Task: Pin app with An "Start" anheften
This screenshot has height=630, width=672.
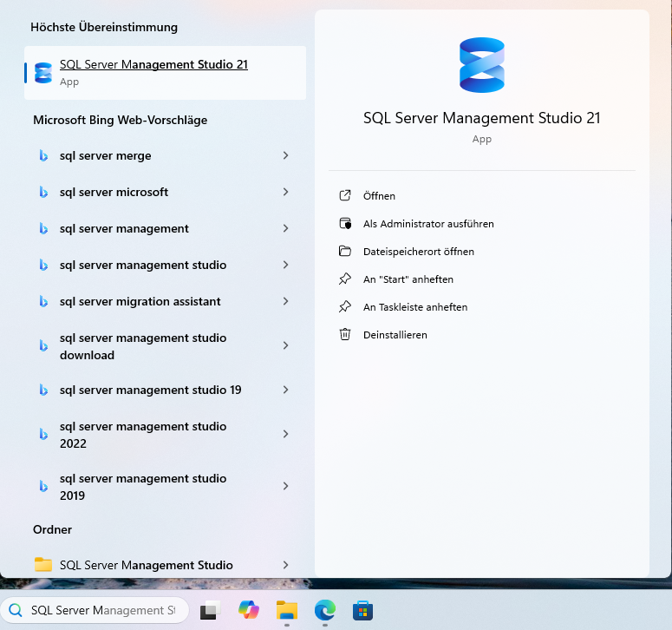Action: 482,279
